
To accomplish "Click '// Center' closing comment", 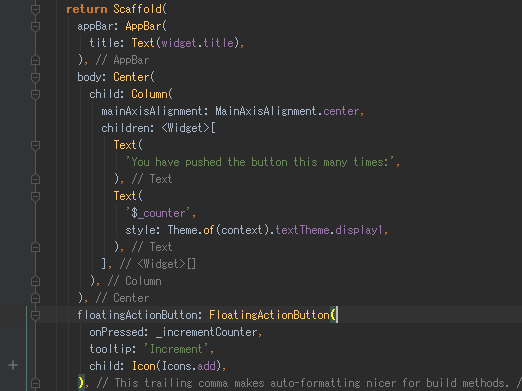I will click(x=122, y=298).
